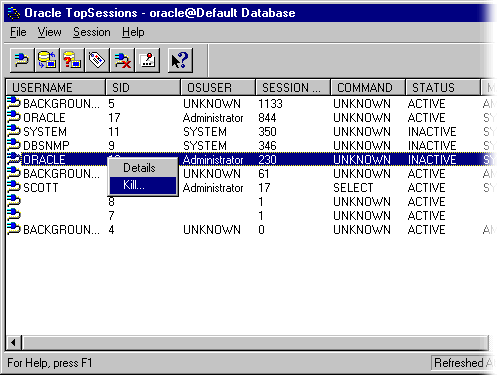Viewport: 498px width, 375px height.
Task: Click the SESSION value 1133
Action: (270, 104)
